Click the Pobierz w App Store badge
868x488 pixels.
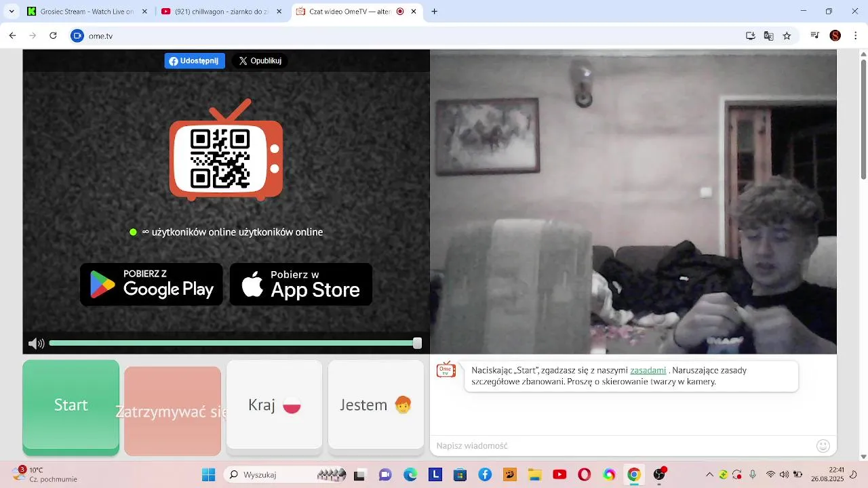[301, 285]
